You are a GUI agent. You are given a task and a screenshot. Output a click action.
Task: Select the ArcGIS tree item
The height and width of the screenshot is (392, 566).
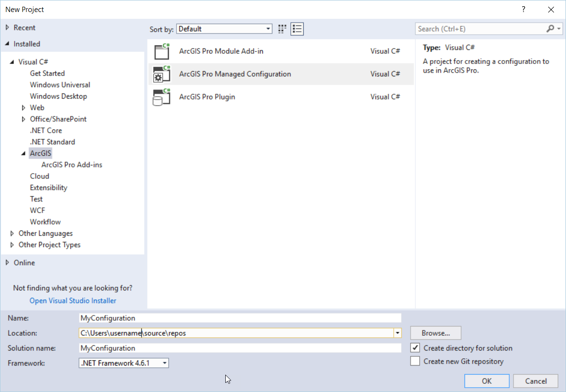click(40, 153)
